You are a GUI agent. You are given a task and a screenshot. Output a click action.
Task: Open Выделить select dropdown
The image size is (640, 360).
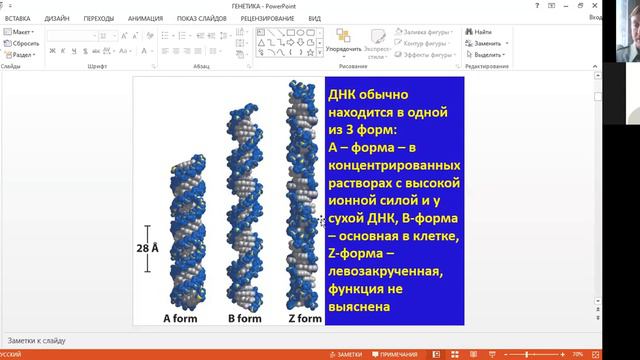[486, 55]
